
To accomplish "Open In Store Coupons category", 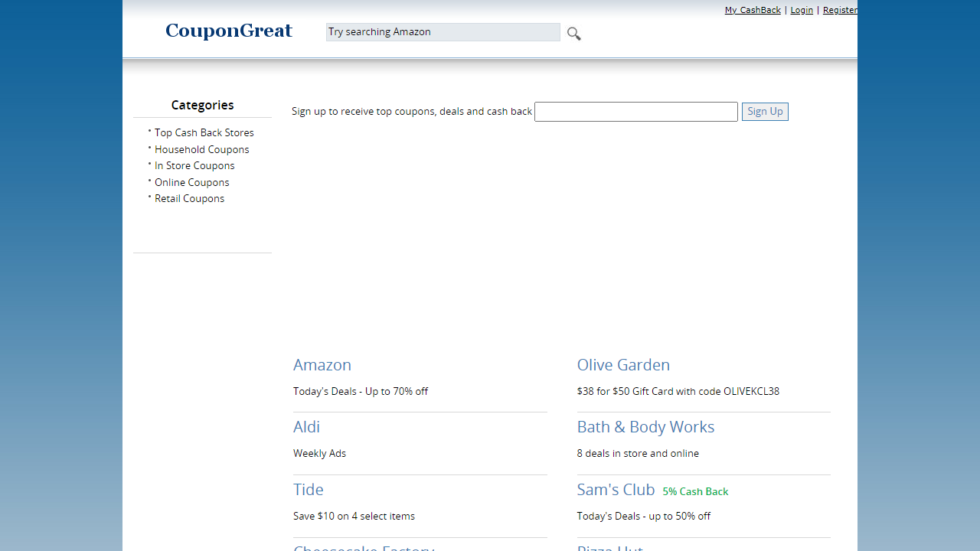I will 194,165.
